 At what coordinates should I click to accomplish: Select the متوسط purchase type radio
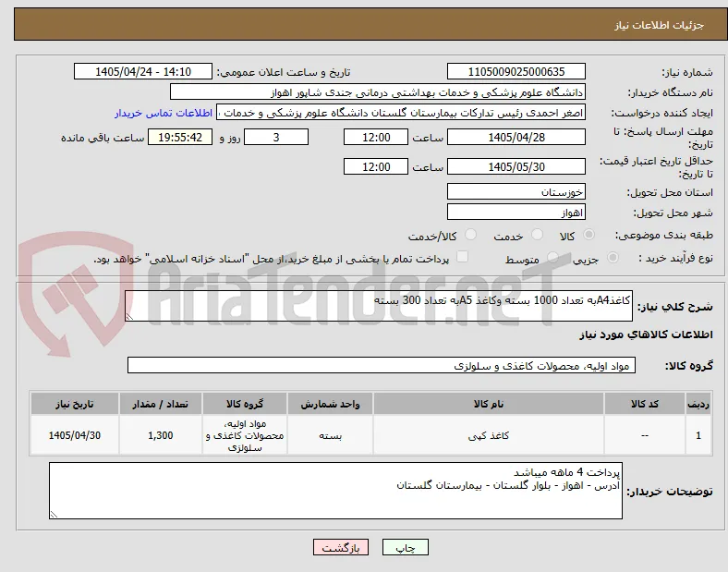[x=552, y=258]
